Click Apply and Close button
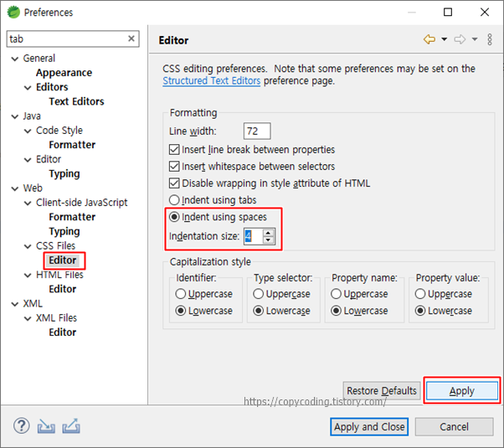 click(369, 427)
